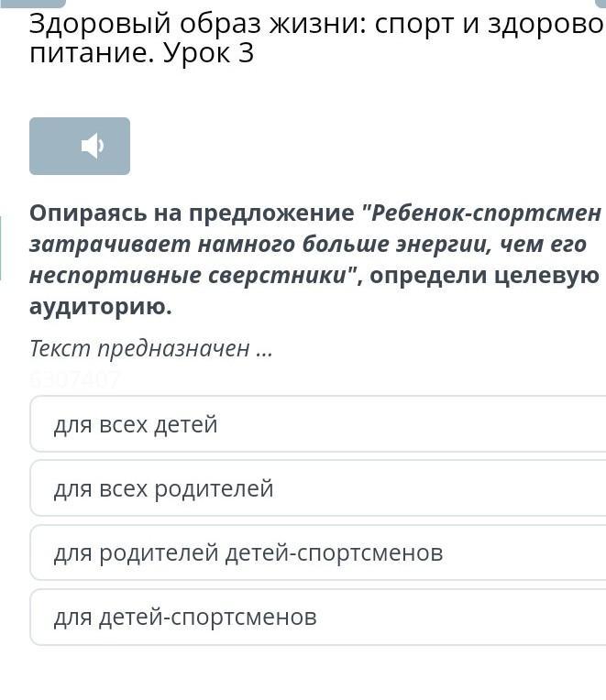Click the gray audio player box
Viewport: 606px width, 700px height.
pyautogui.click(x=80, y=146)
